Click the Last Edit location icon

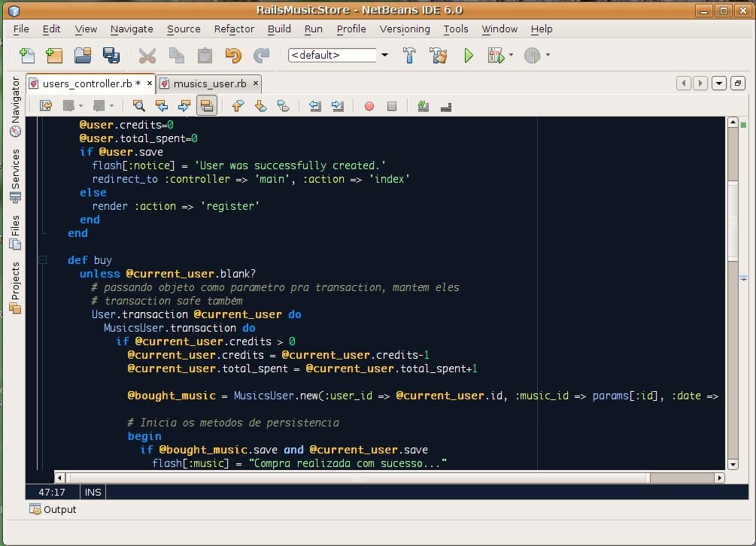click(46, 106)
